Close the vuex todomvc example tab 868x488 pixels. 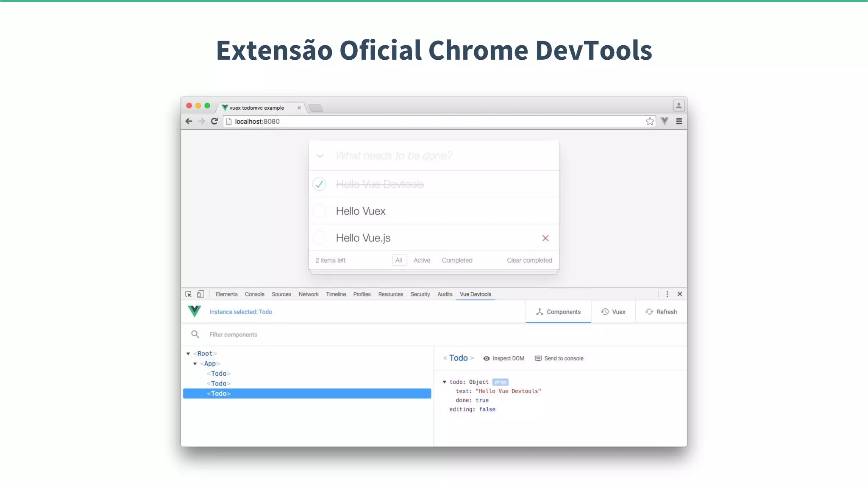(299, 108)
